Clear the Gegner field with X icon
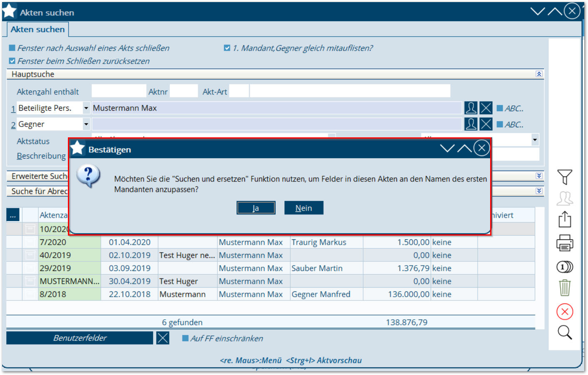 click(x=486, y=124)
